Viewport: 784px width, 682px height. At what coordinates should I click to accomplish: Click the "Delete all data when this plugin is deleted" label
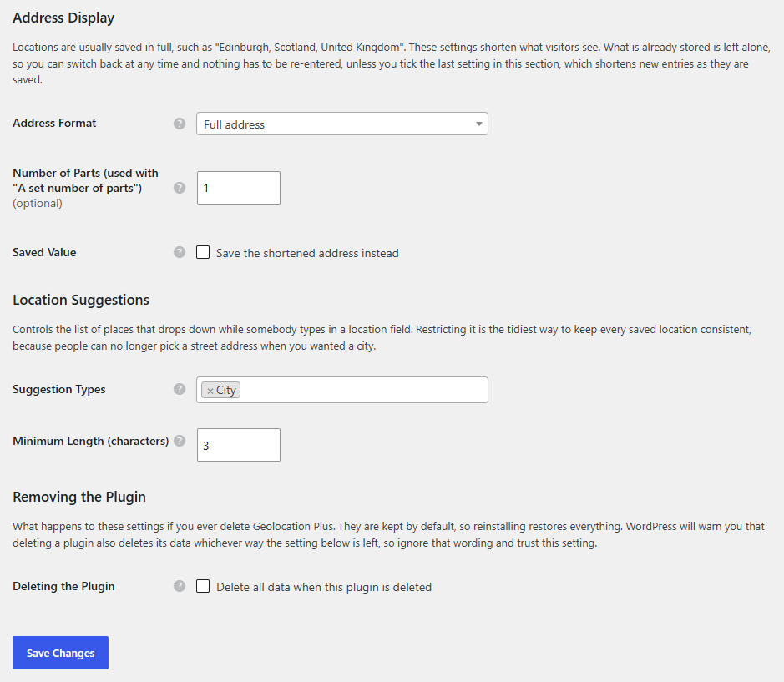pos(323,587)
